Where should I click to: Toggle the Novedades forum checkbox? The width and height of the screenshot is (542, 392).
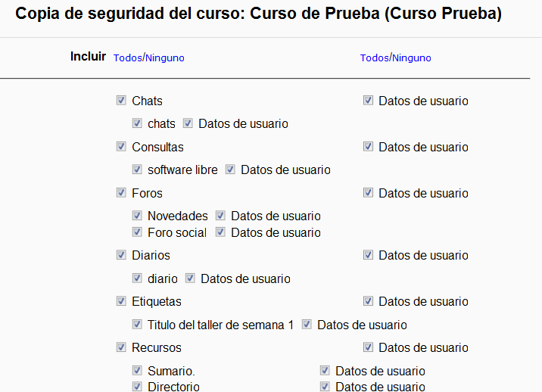tap(137, 216)
